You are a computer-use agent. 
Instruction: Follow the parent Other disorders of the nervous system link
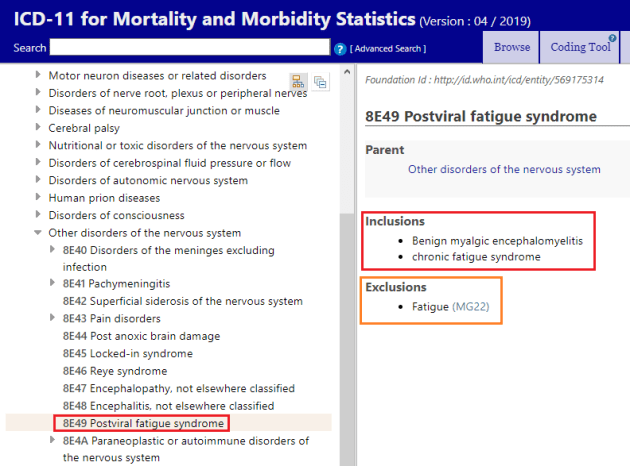point(504,169)
